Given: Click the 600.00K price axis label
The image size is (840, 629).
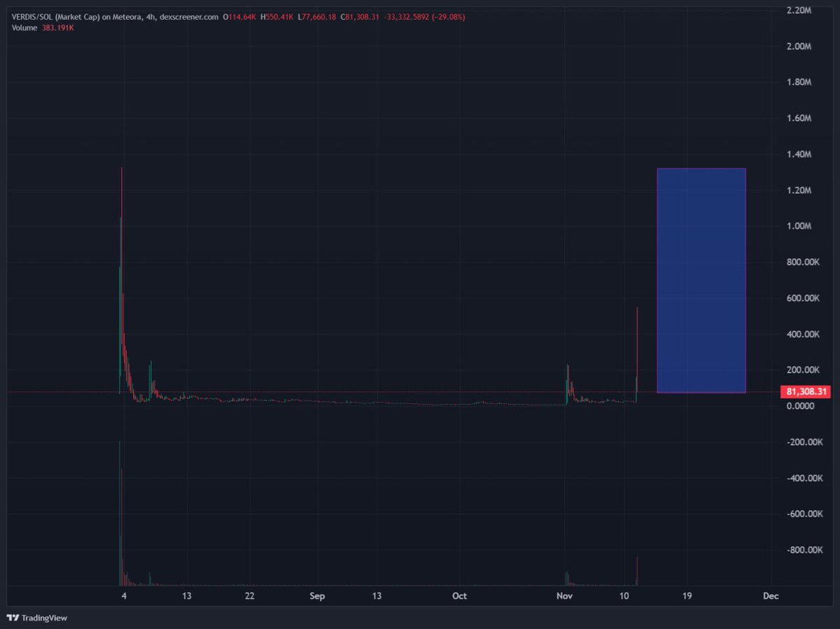Looking at the screenshot, I should point(801,298).
